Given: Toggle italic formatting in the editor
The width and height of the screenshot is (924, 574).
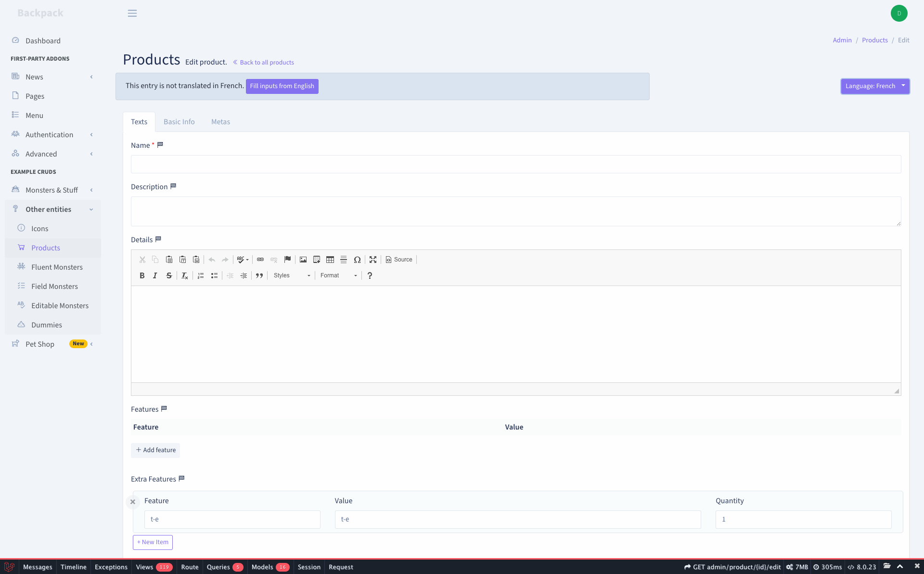Looking at the screenshot, I should coord(155,275).
